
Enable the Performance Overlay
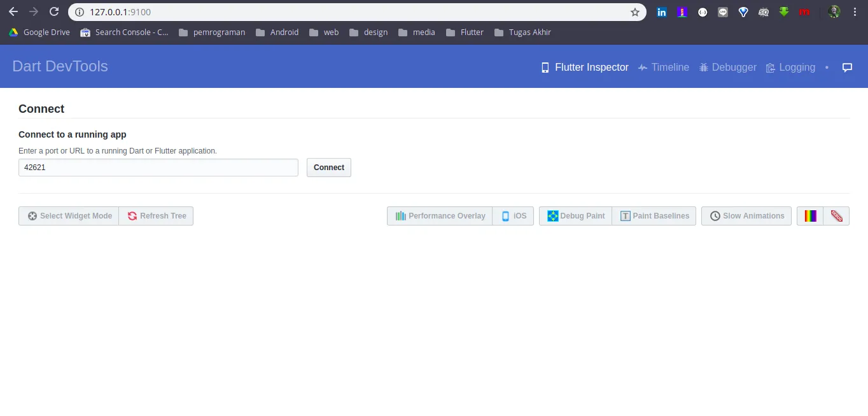point(439,216)
